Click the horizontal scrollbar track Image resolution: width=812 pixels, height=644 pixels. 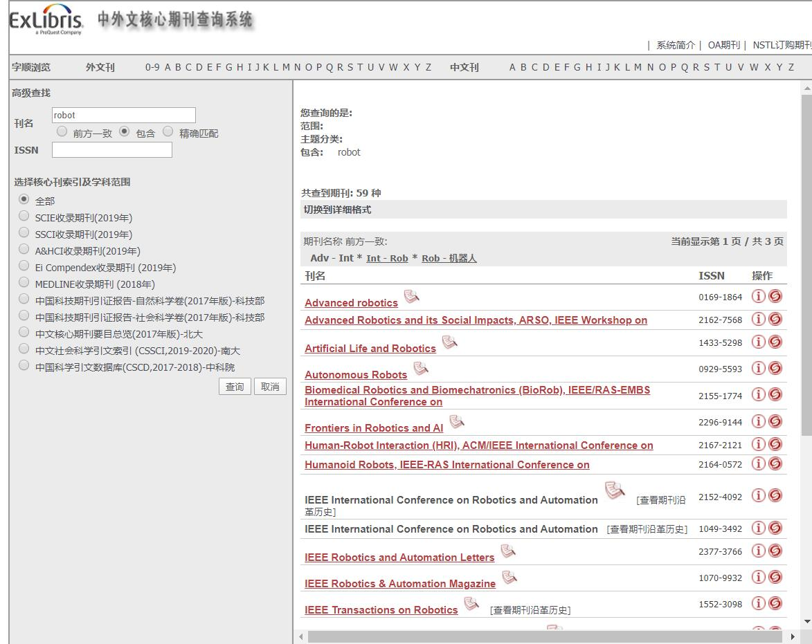coord(545,637)
